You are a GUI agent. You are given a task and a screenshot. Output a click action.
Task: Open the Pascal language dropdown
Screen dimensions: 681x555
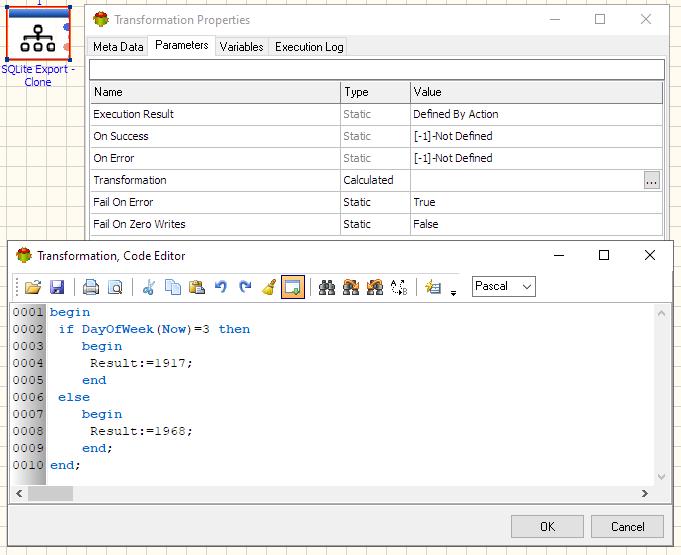tap(504, 287)
